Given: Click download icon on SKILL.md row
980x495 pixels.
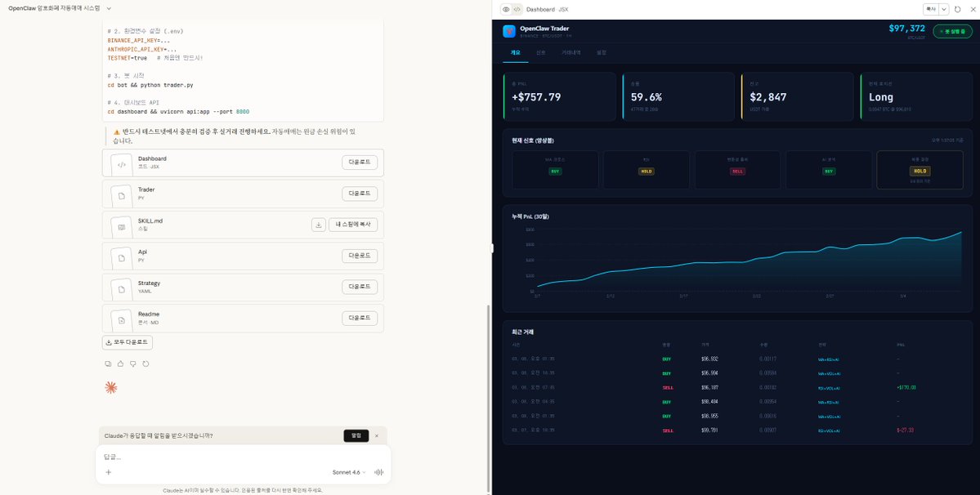Looking at the screenshot, I should 319,225.
